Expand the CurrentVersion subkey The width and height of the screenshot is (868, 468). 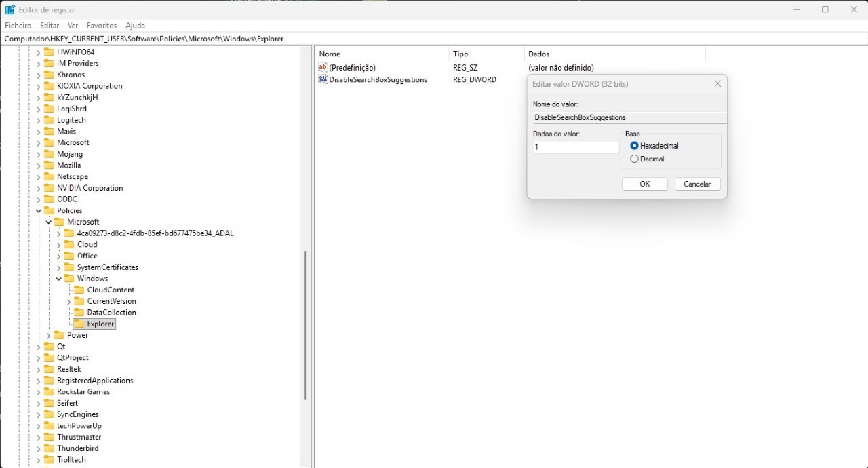click(x=69, y=301)
